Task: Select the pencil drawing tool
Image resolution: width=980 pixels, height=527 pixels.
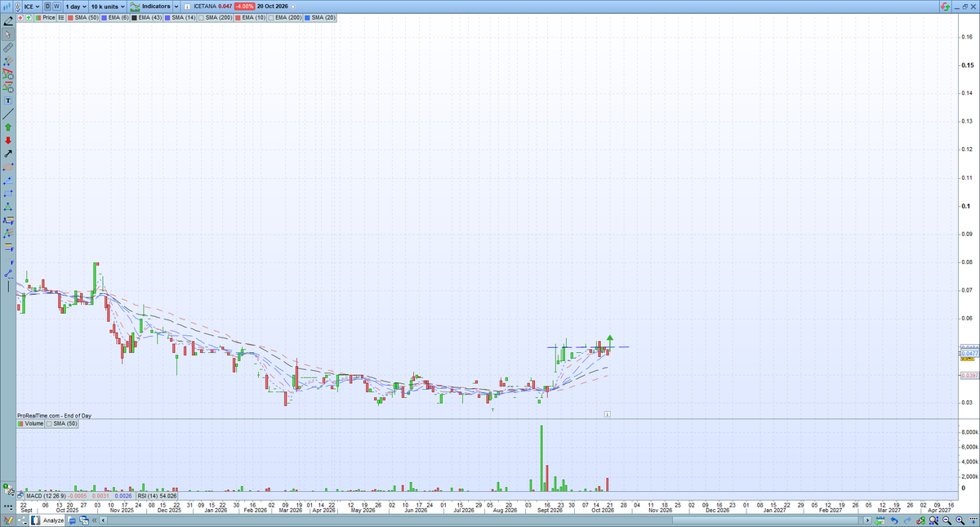Action: coord(8,22)
